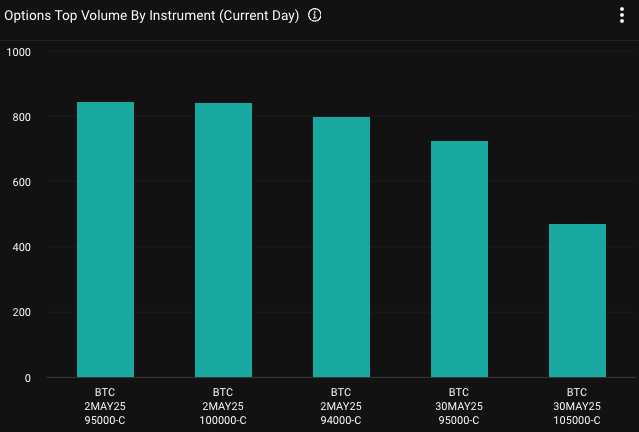This screenshot has height=432, width=639.
Task: Click the 'Options Top Volume By Instrument' title
Action: click(x=110, y=16)
